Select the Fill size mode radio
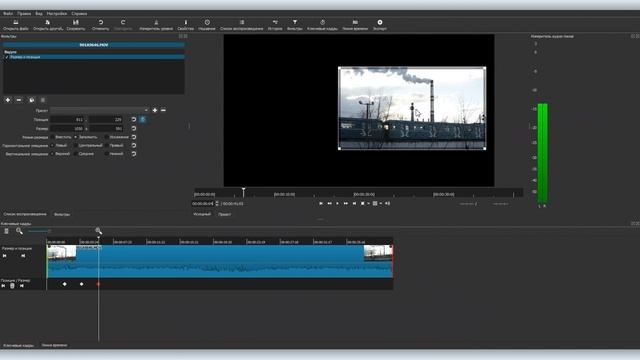Image resolution: width=640 pixels, height=360 pixels. pos(76,137)
